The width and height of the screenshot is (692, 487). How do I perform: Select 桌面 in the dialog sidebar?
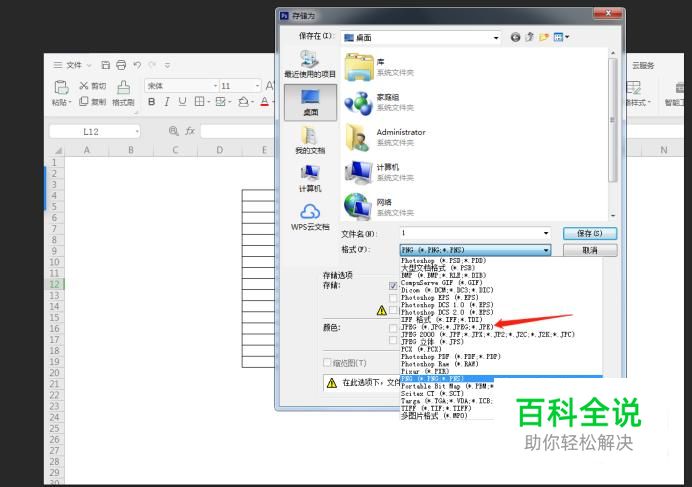[310, 102]
